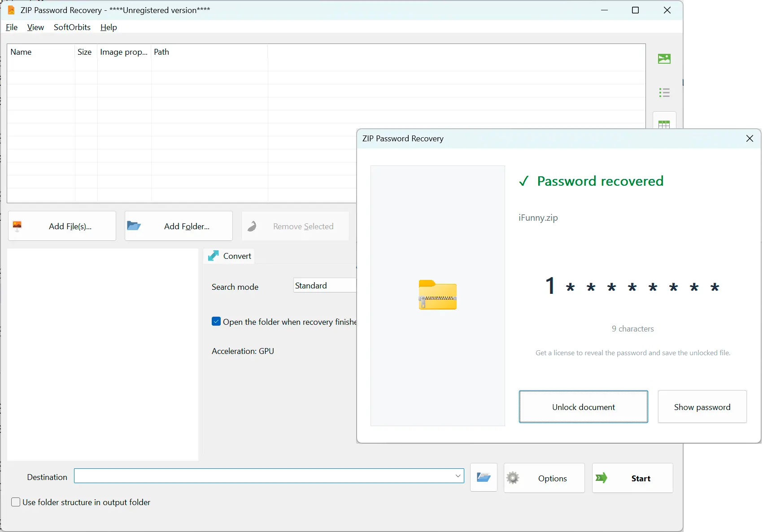763x532 pixels.
Task: Click Show password in recovery dialog
Action: point(702,407)
